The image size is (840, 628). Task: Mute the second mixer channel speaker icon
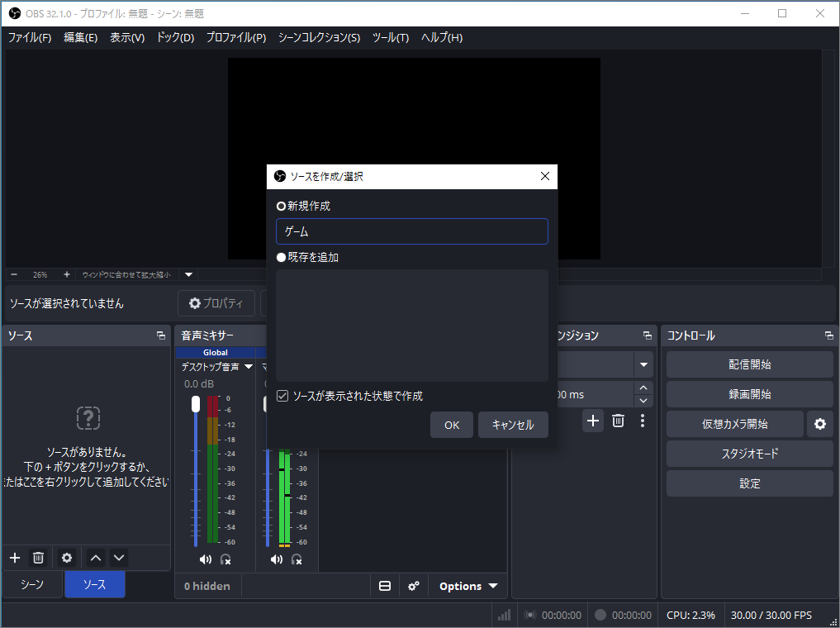[277, 559]
